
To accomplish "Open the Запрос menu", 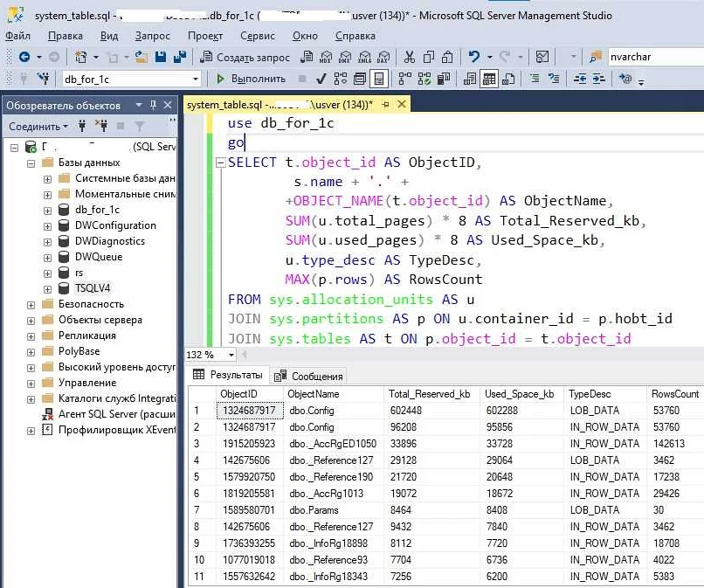I will coord(153,36).
